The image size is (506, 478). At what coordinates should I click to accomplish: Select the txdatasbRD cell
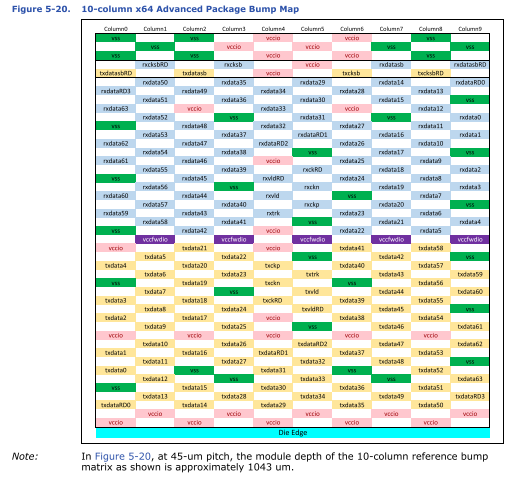point(116,73)
